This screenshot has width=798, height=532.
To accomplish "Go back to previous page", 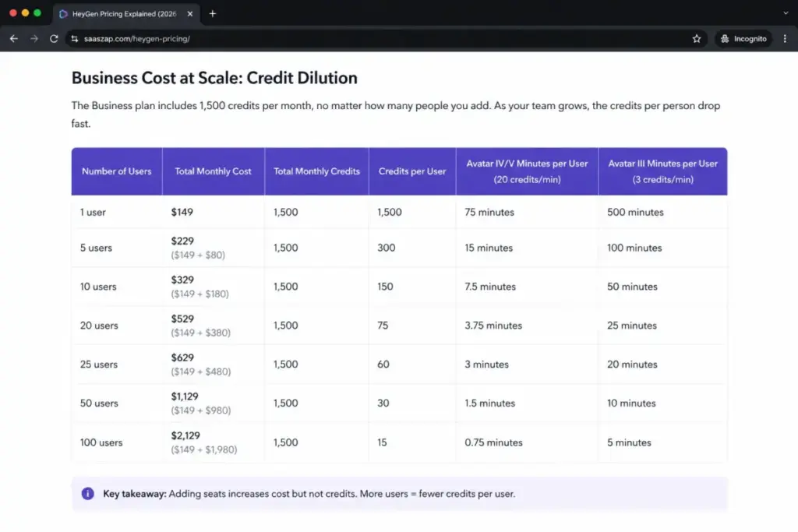I will pyautogui.click(x=14, y=39).
